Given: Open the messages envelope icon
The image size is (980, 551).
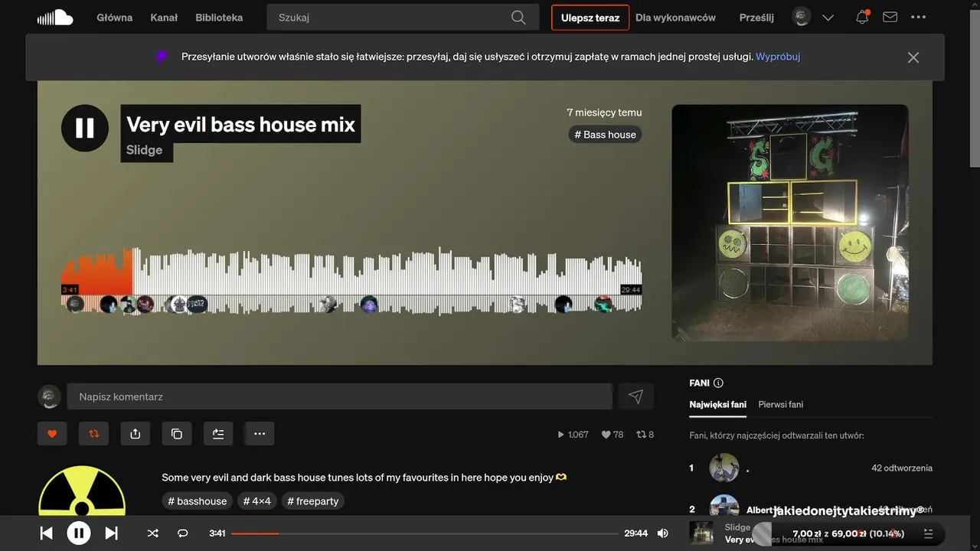Looking at the screenshot, I should point(890,17).
